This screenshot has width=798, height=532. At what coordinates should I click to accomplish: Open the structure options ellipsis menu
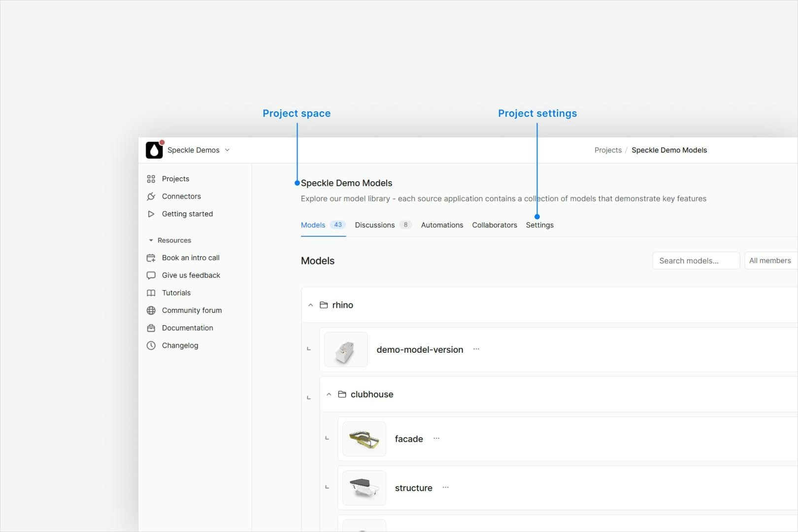tap(446, 488)
